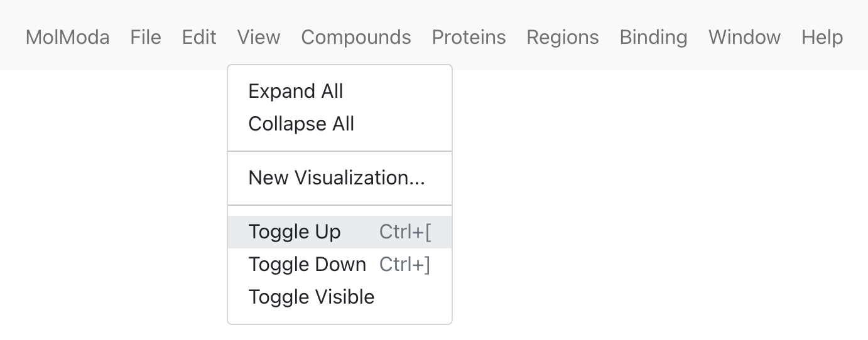Select the Toggle Visible entry
Image resolution: width=868 pixels, height=340 pixels.
(x=340, y=297)
